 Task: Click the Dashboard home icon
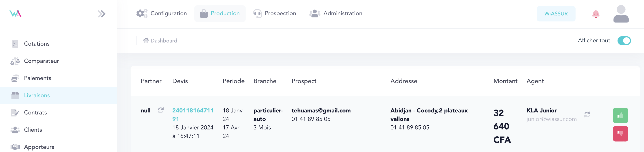click(x=146, y=40)
